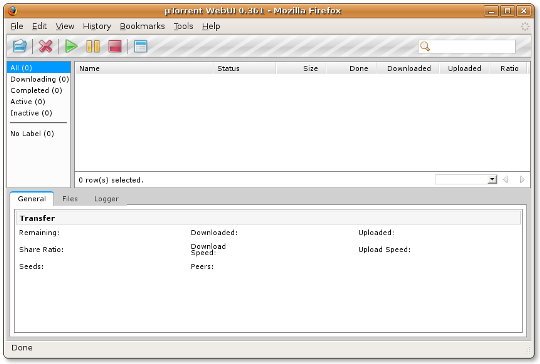Sort by the Downloaded column header
The image size is (540, 364).
click(x=408, y=68)
